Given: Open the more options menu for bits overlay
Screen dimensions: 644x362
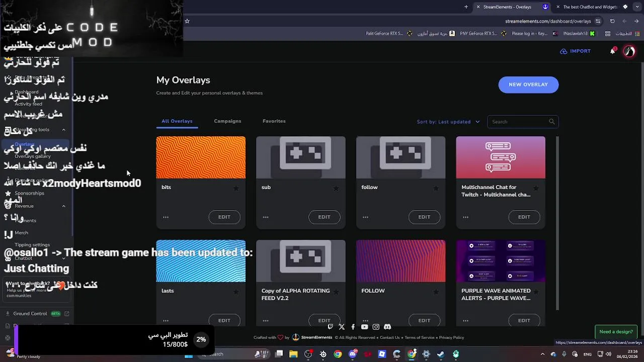Looking at the screenshot, I should tap(166, 217).
